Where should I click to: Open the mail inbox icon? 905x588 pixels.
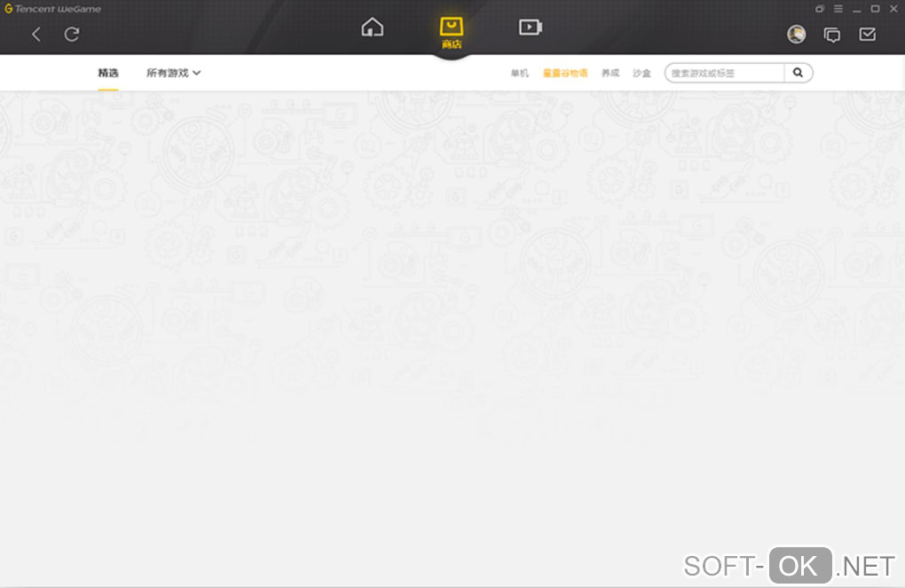point(868,35)
